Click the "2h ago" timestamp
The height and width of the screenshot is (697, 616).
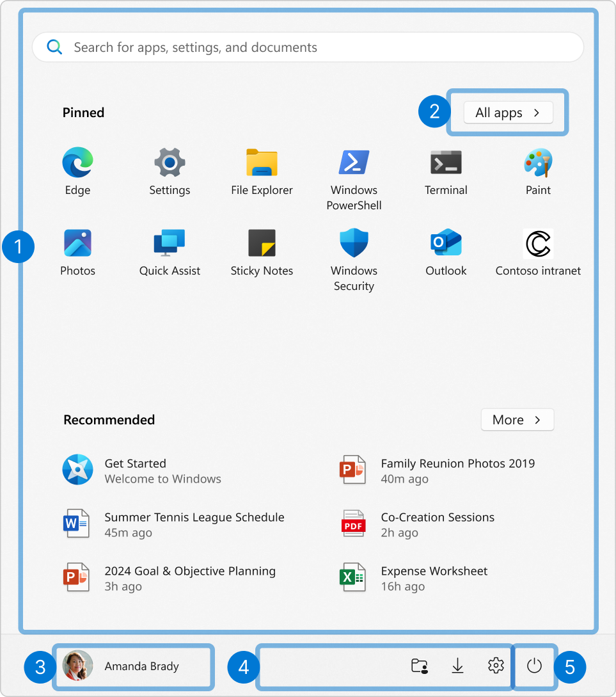click(399, 533)
